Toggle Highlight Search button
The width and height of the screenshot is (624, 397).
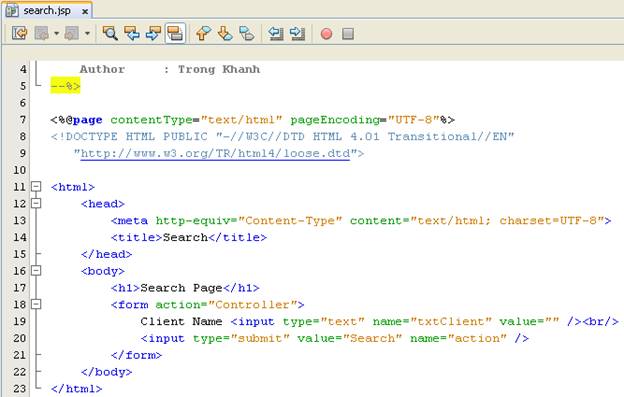click(x=175, y=33)
